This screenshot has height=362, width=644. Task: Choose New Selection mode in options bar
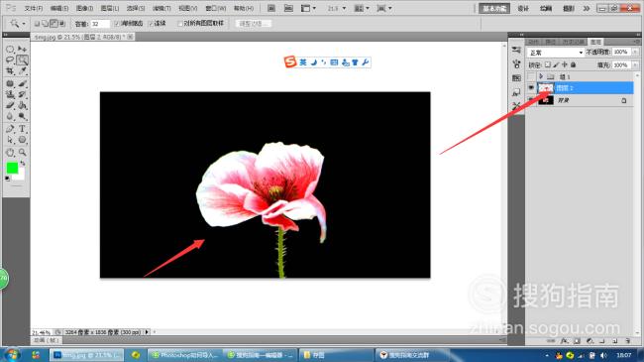point(37,24)
